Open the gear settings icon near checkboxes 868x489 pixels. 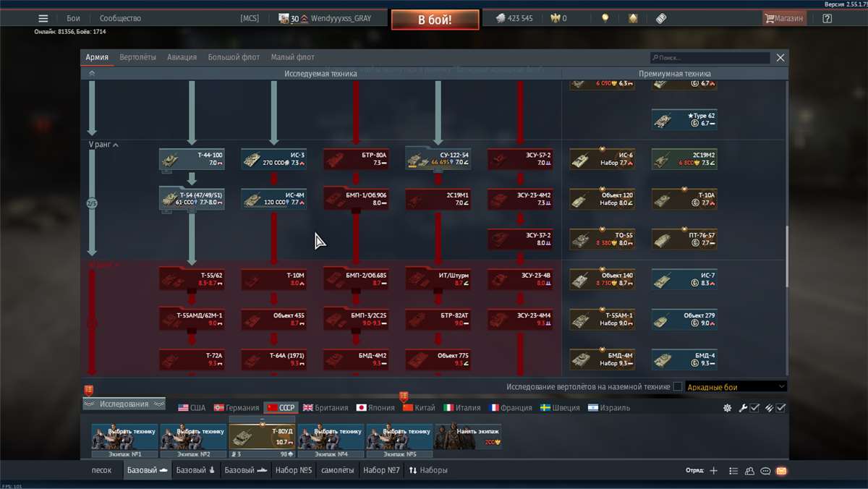click(727, 408)
